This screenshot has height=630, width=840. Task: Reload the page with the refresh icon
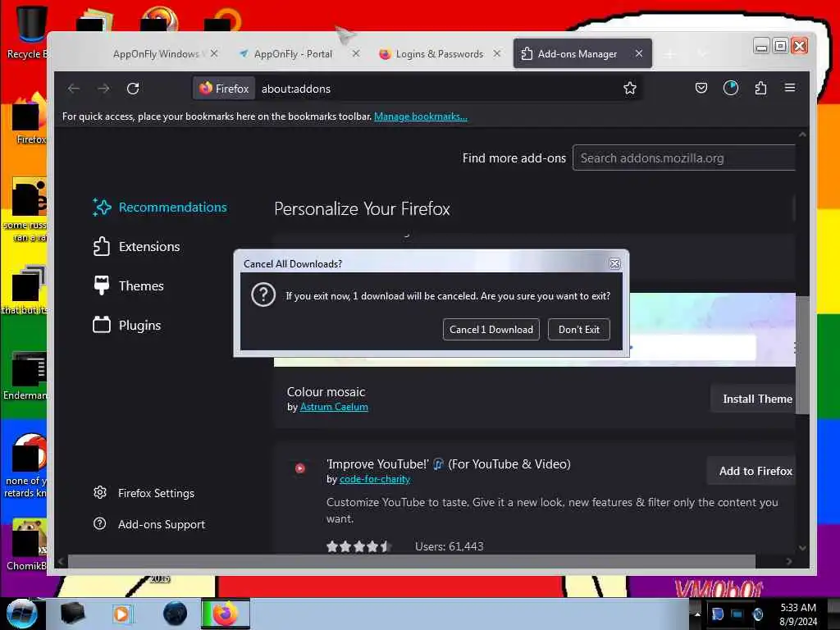point(133,89)
